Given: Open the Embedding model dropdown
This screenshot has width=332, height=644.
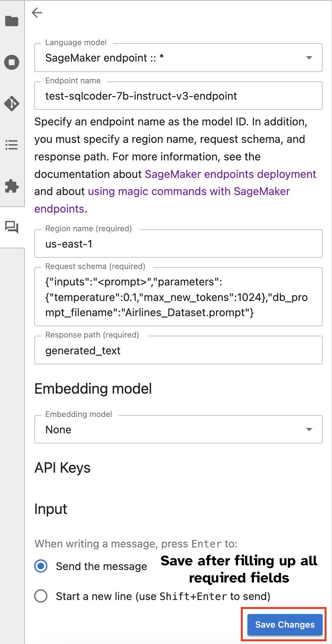Looking at the screenshot, I should coord(178,429).
